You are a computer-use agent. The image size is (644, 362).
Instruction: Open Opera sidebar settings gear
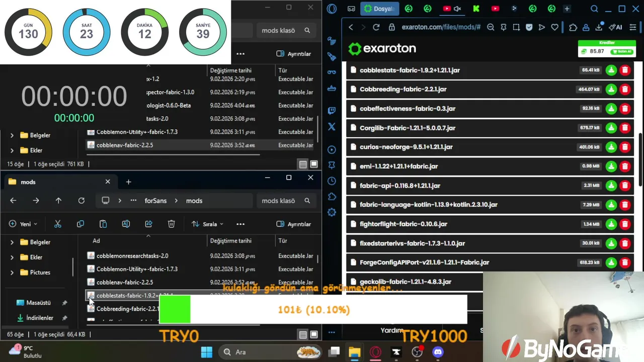(x=332, y=213)
